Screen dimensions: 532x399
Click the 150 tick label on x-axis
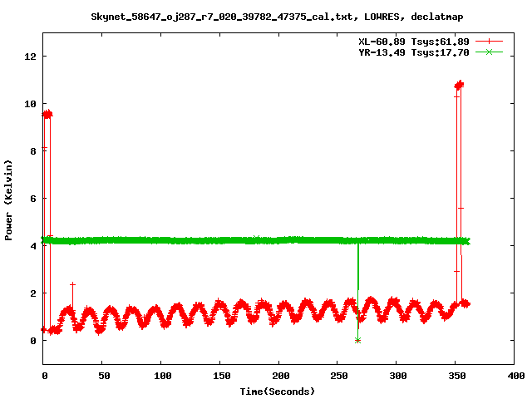point(220,377)
